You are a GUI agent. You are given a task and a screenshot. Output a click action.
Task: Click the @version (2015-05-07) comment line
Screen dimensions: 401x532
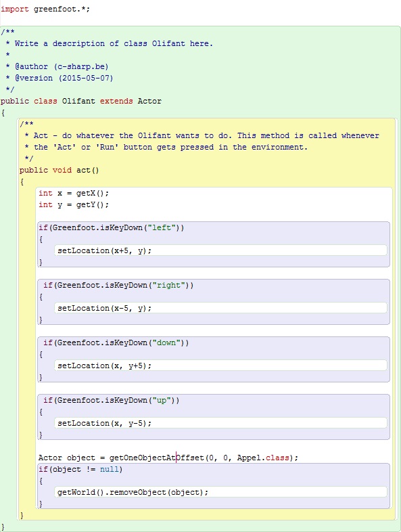(x=60, y=78)
